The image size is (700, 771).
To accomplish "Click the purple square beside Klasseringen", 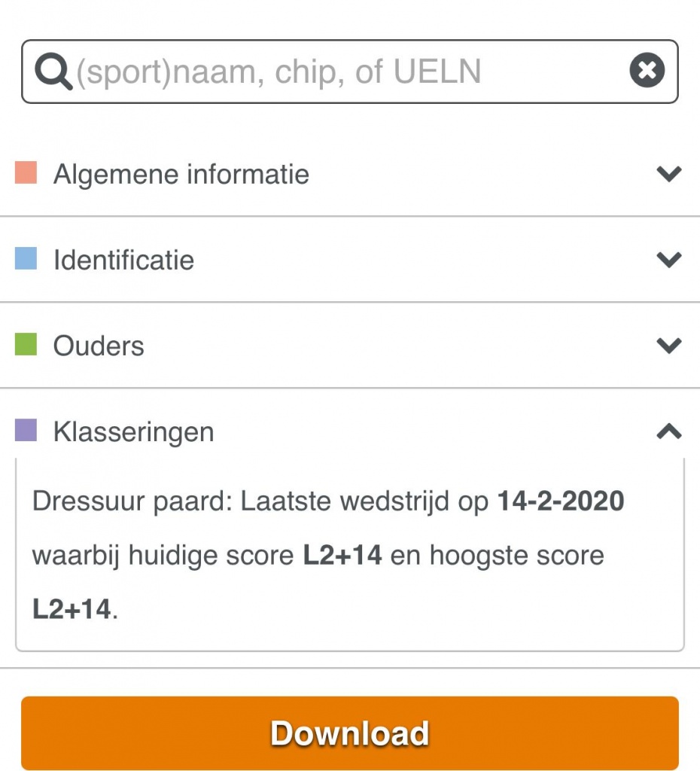I will 26,430.
